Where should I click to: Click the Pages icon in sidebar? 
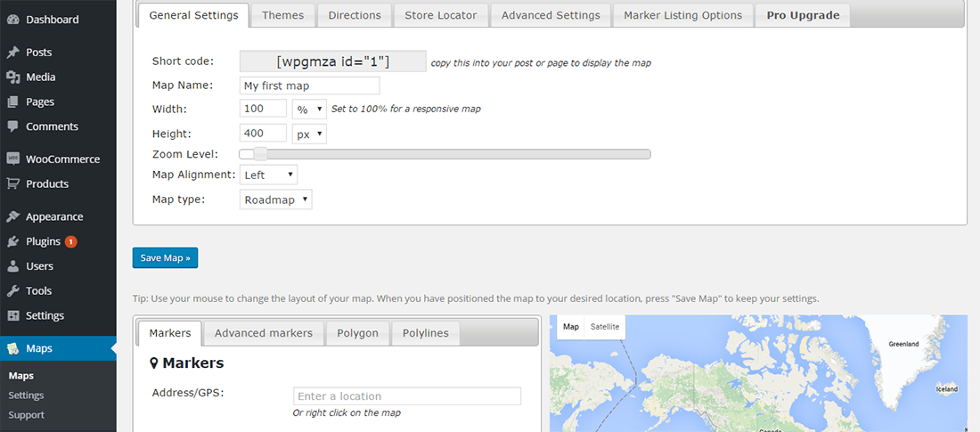point(12,102)
